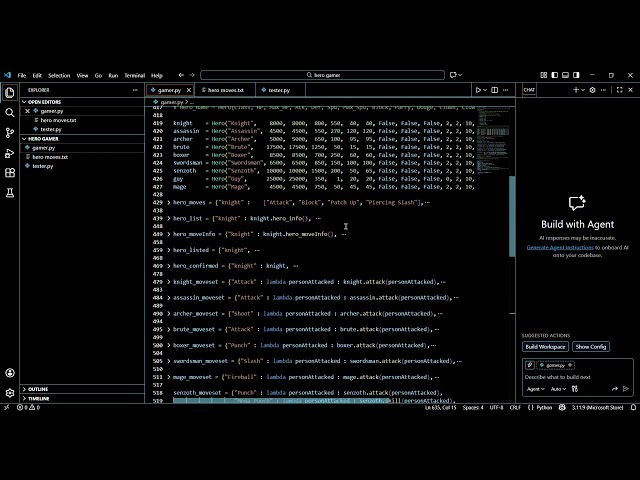The image size is (640, 480).
Task: Change CRLF line ending setting
Action: (x=515, y=407)
